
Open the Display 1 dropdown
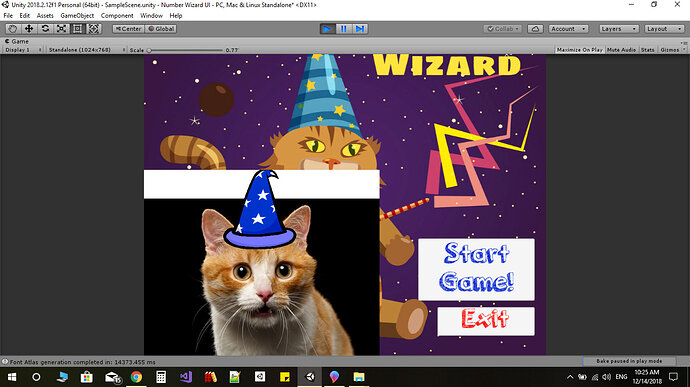click(x=23, y=50)
